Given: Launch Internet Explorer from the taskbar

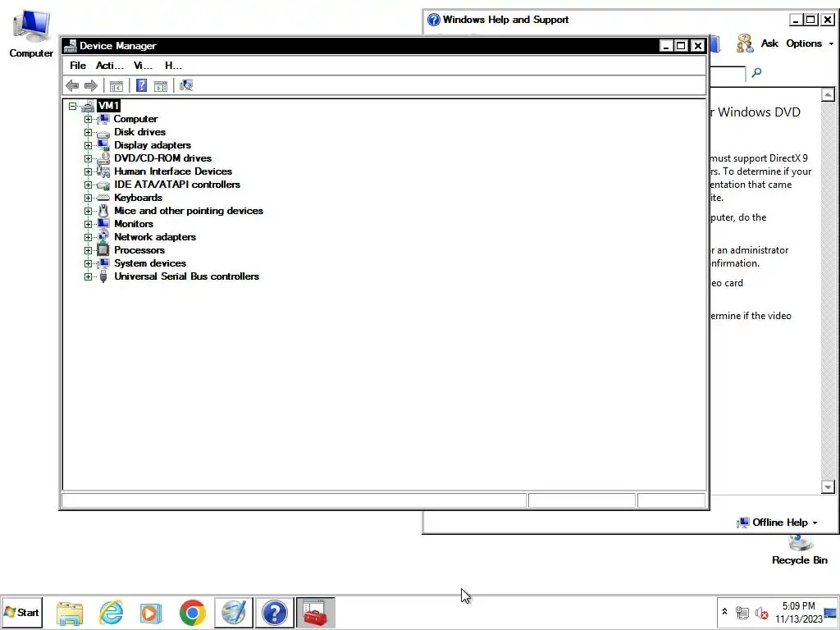Looking at the screenshot, I should click(112, 613).
